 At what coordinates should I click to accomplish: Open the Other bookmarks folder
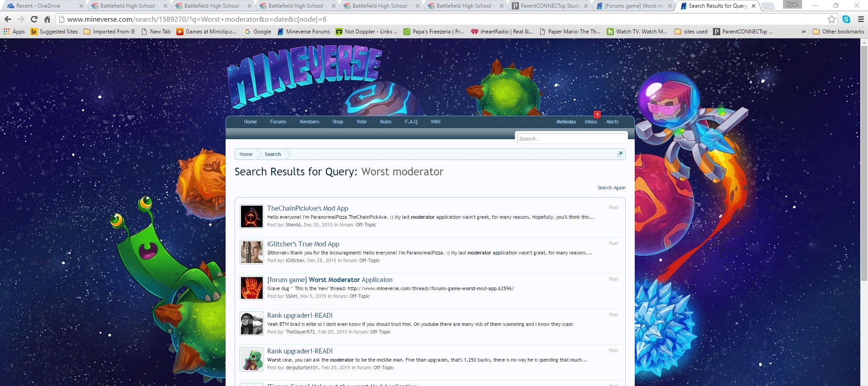838,32
